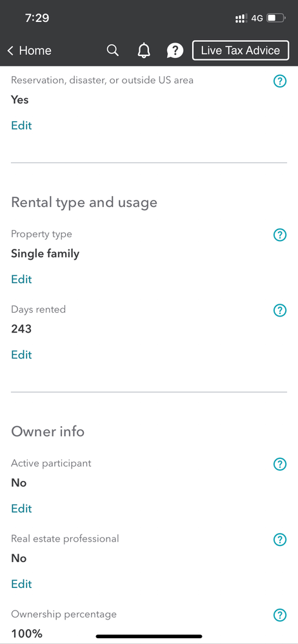Edit the Real estate professional answer
This screenshot has height=644, width=298.
click(21, 583)
